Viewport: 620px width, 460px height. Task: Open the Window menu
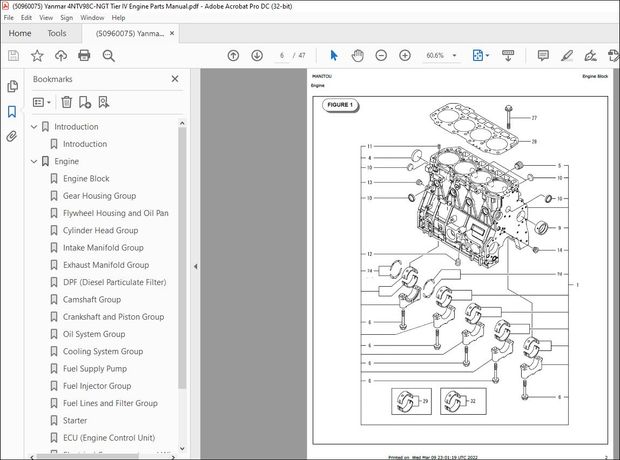tap(92, 18)
